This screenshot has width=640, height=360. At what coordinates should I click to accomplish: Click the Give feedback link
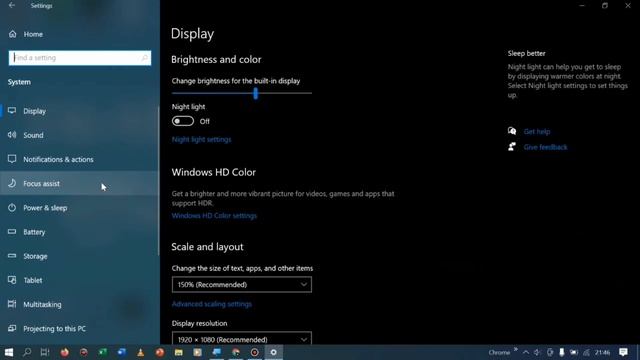pyautogui.click(x=545, y=147)
